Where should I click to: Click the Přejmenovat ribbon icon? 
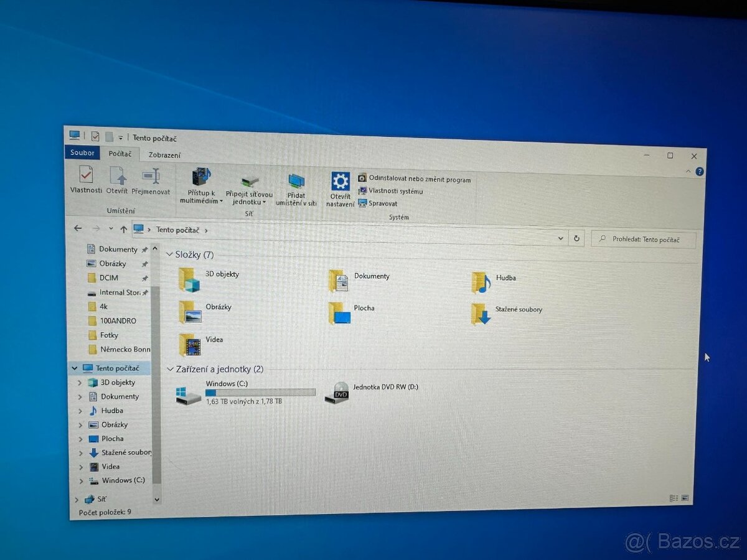click(x=151, y=182)
